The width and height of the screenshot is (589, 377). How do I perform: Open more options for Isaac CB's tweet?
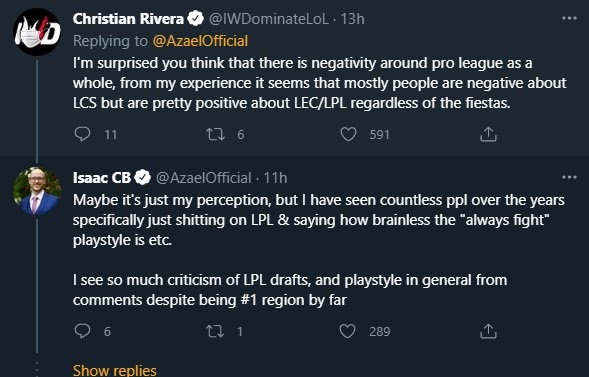569,177
